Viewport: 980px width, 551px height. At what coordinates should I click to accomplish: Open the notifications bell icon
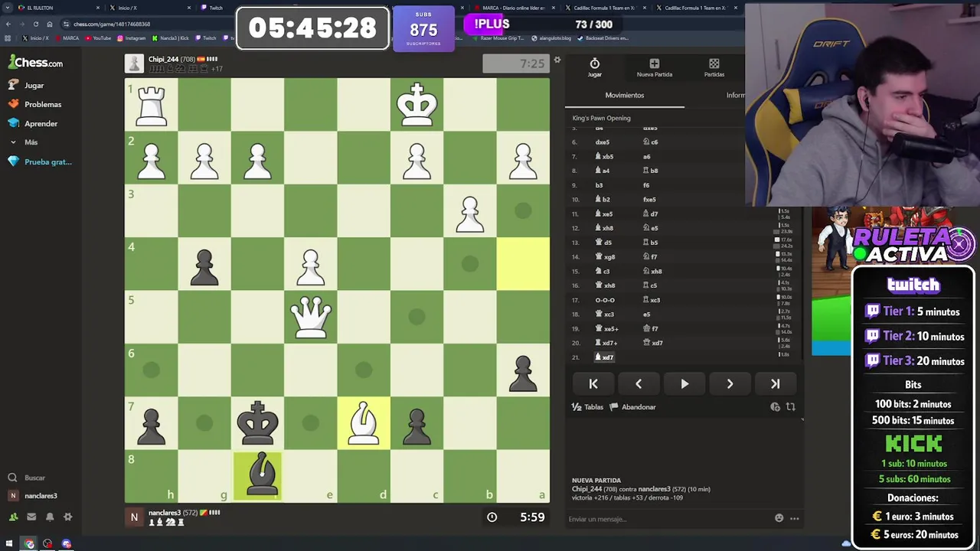[50, 517]
